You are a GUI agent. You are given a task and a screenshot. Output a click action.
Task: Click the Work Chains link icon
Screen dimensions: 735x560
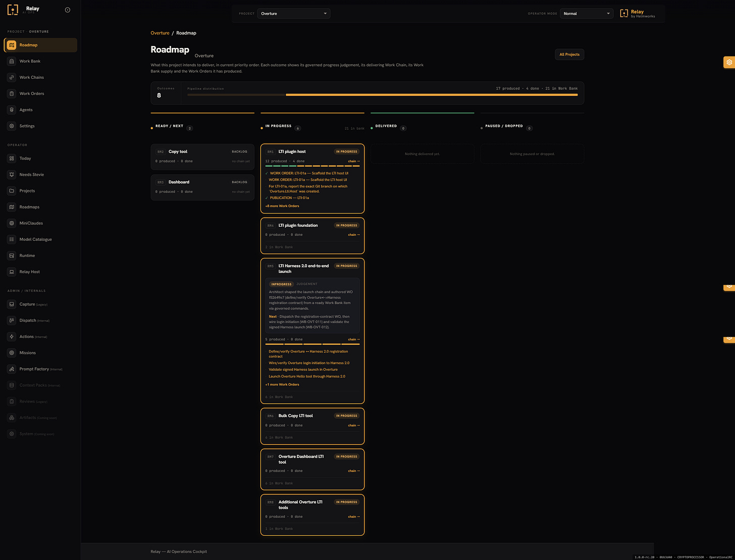click(12, 77)
